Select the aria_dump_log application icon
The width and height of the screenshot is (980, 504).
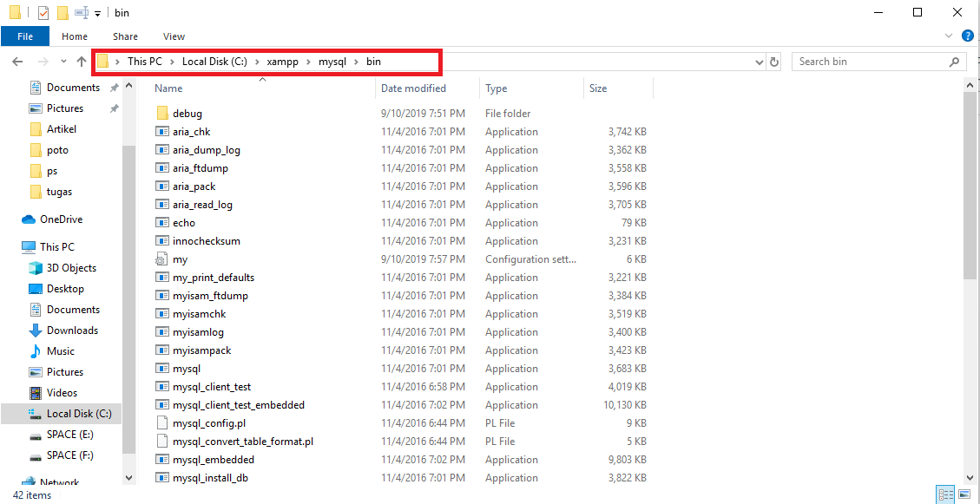[x=162, y=150]
